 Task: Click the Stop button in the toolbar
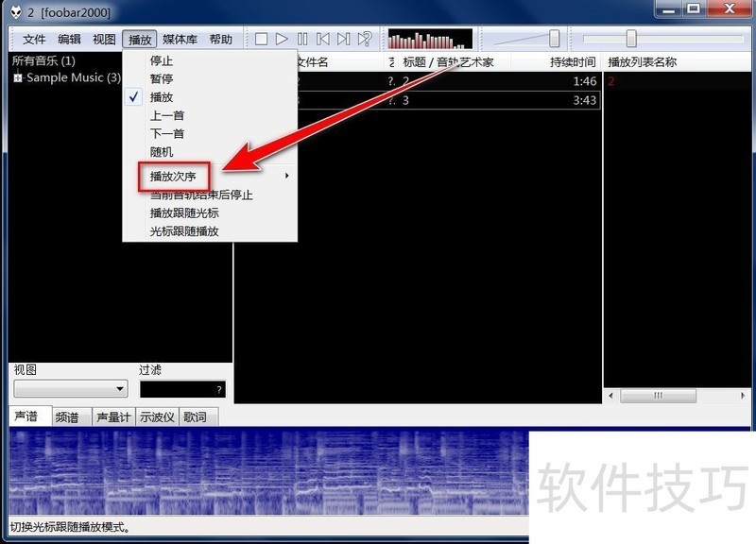(261, 39)
